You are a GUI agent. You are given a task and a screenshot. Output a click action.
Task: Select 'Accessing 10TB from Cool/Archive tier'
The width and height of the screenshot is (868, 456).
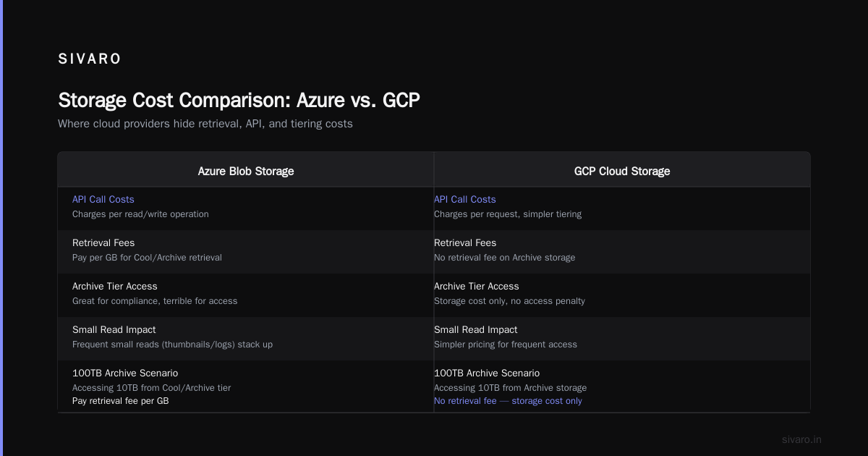point(152,388)
